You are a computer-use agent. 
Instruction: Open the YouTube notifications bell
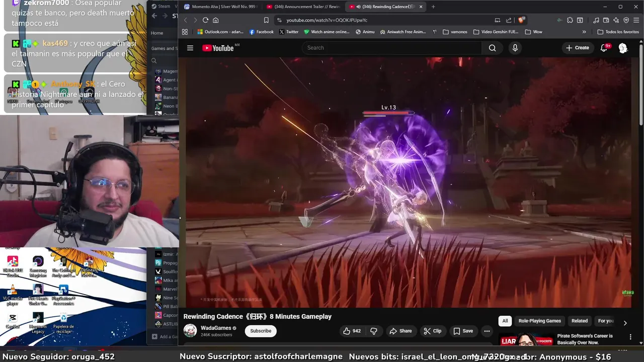pos(604,48)
